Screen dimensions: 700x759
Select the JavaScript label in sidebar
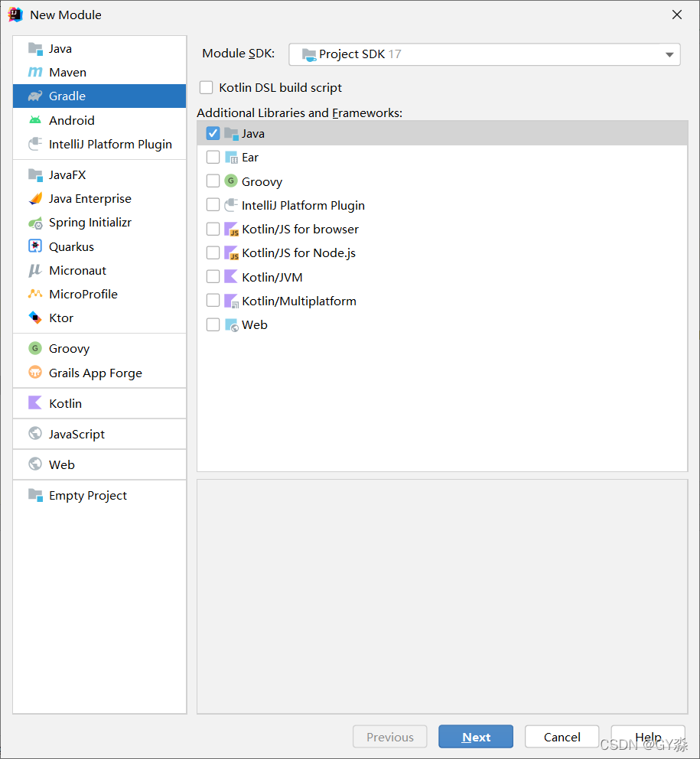point(77,434)
